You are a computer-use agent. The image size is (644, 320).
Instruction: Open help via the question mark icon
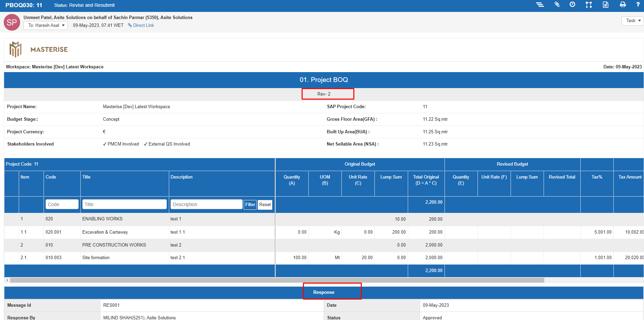(x=638, y=5)
